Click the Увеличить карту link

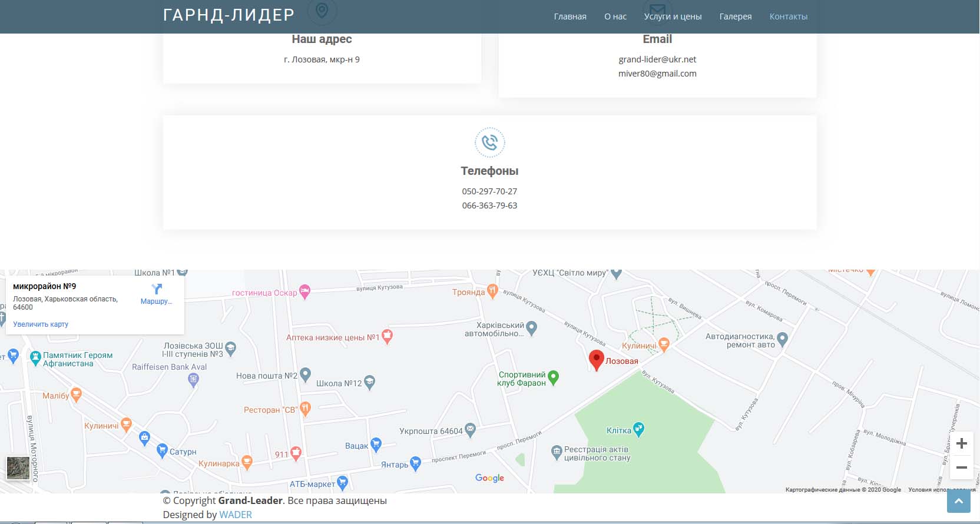pos(41,324)
